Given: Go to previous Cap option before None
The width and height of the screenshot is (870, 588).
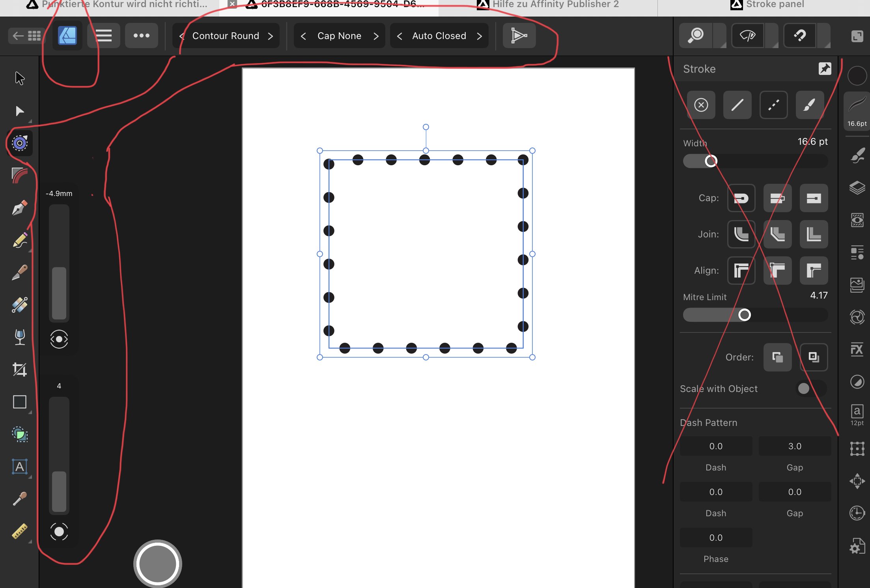Looking at the screenshot, I should pos(303,36).
